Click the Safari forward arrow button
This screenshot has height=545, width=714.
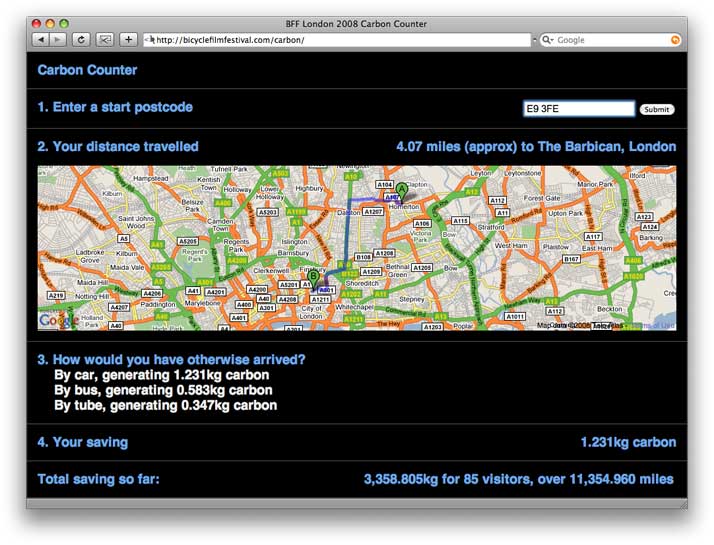point(58,40)
